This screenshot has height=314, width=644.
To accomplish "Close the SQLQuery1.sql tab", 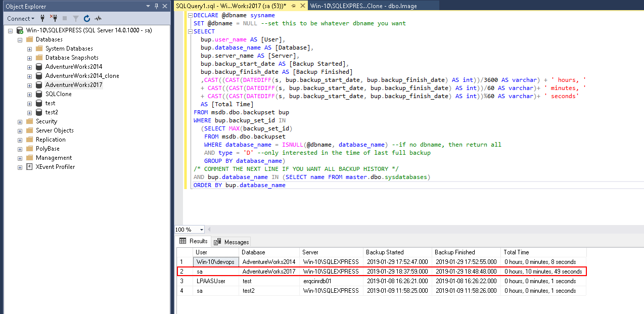I will point(302,6).
